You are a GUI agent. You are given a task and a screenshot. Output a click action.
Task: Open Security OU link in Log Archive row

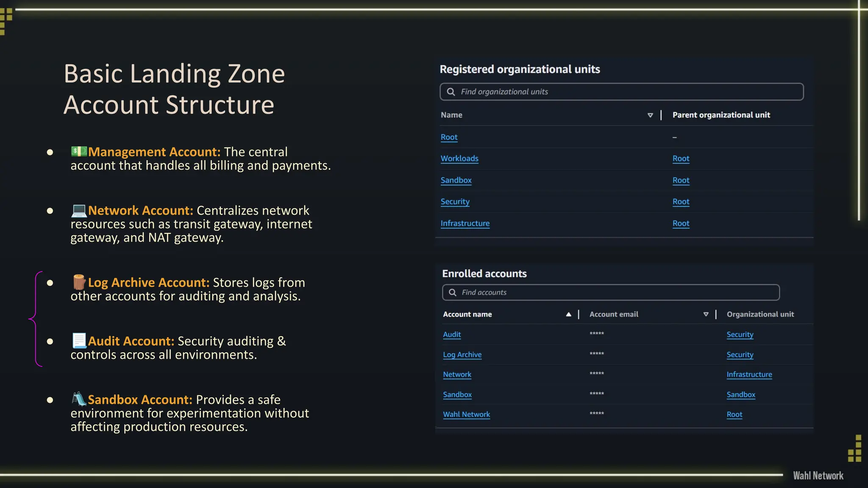740,355
